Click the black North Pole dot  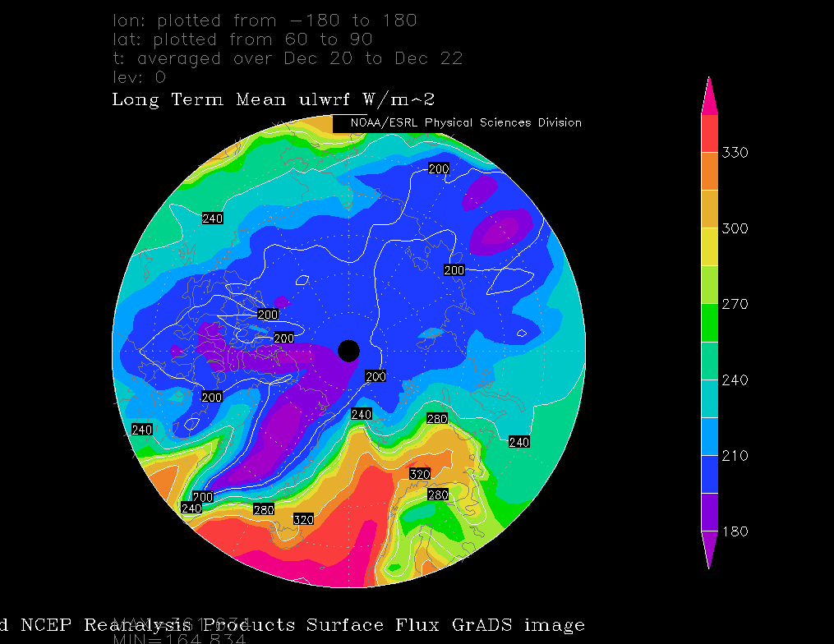point(349,351)
